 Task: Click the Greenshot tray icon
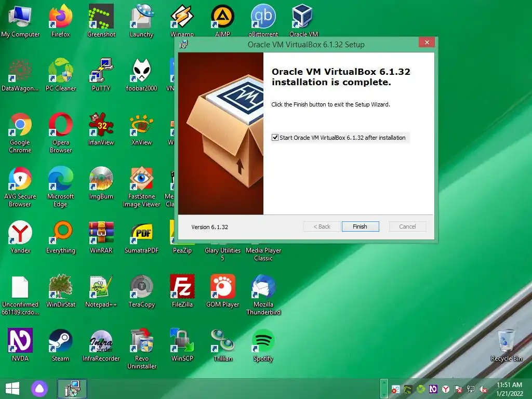(x=408, y=389)
